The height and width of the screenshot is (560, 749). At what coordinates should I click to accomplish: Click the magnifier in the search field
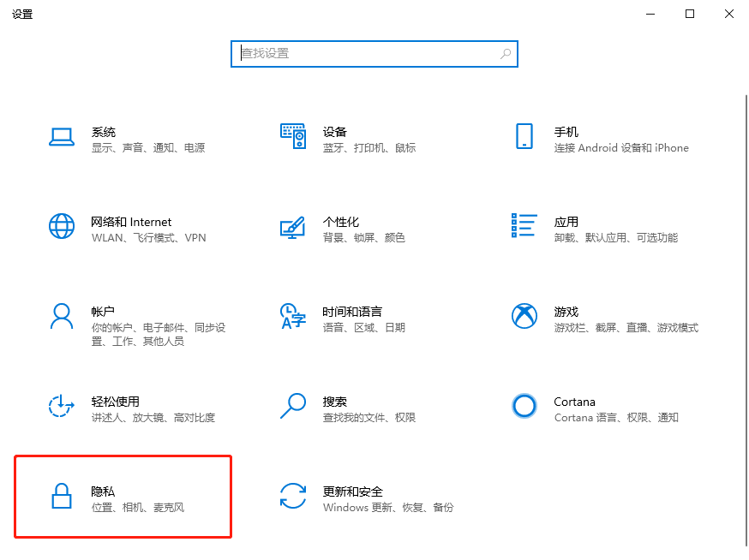tap(505, 53)
